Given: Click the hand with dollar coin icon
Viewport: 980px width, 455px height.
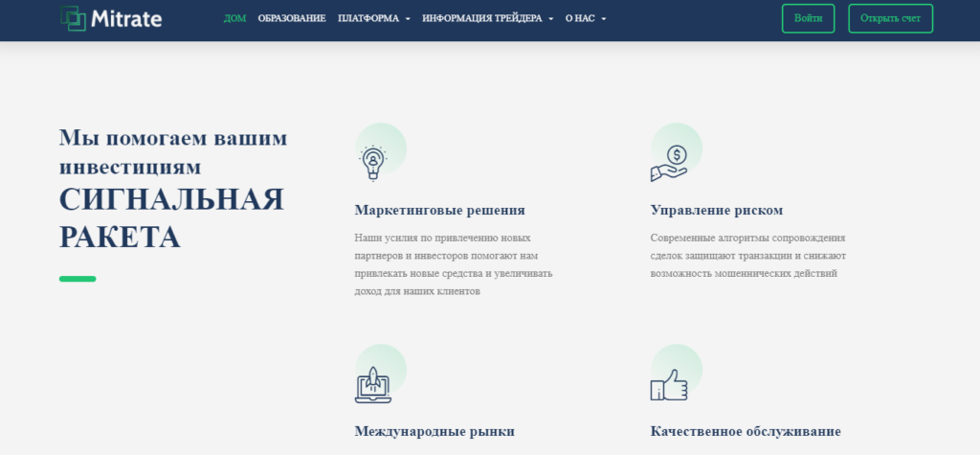Looking at the screenshot, I should (669, 163).
